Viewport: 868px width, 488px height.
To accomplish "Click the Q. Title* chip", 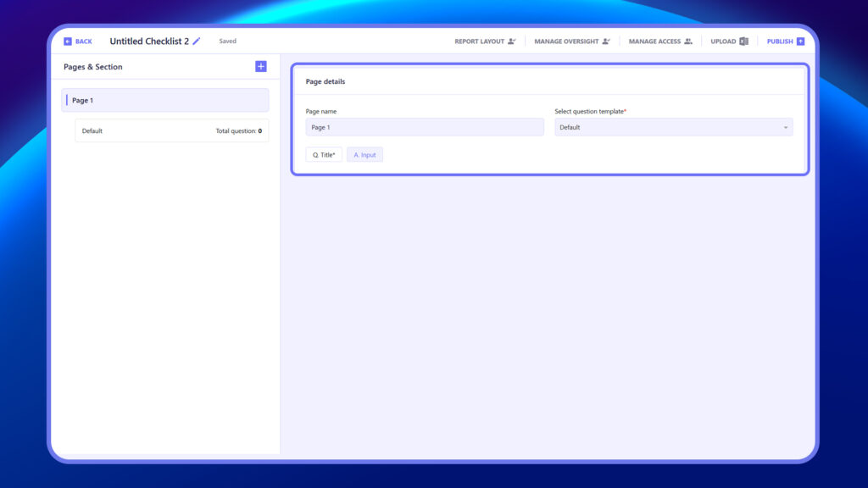I will pyautogui.click(x=324, y=155).
